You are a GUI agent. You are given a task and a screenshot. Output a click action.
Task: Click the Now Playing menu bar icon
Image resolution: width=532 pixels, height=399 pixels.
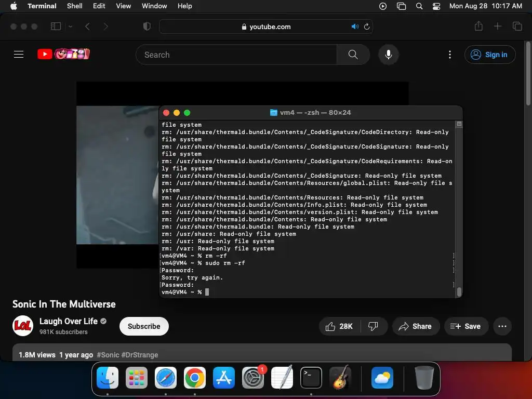tap(383, 6)
